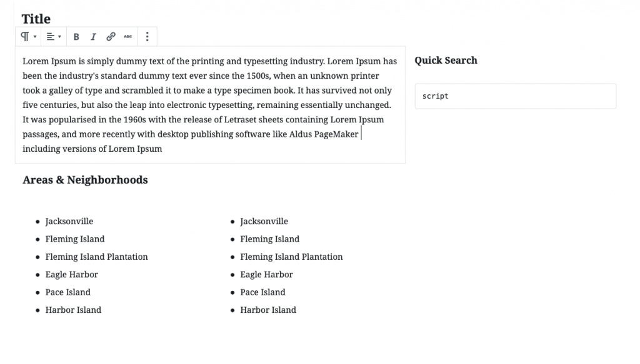Open the paragraph block type dropdown
Viewport: 640px width, 364px height.
click(x=29, y=37)
